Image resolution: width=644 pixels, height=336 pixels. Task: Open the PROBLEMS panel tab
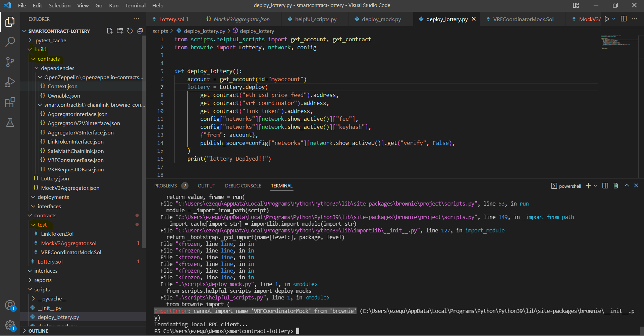pos(165,186)
